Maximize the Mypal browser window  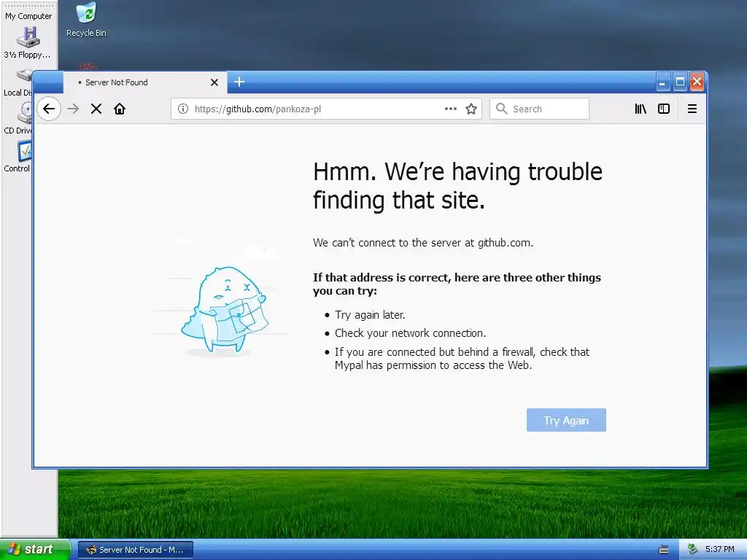tap(680, 82)
